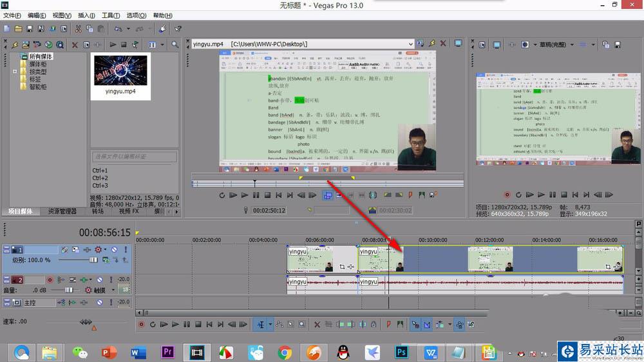Open the 编辑(E) menu
Image resolution: width=644 pixels, height=362 pixels.
click(37, 15)
